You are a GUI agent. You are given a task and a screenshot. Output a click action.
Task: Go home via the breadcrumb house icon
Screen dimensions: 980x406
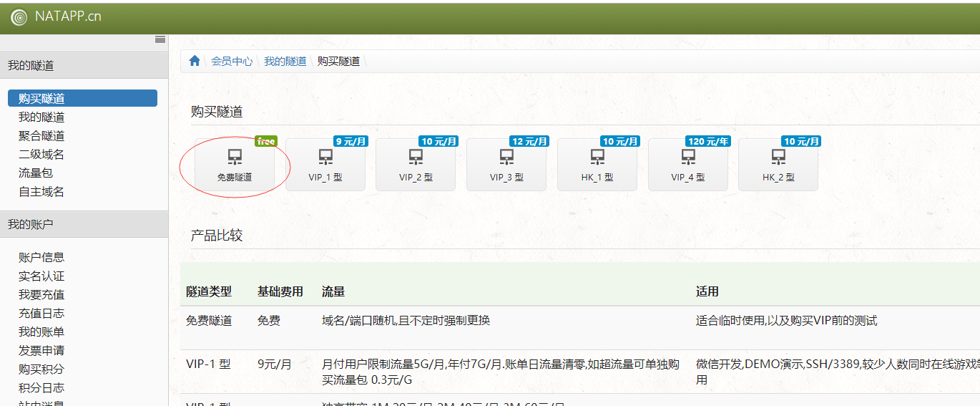coord(195,61)
